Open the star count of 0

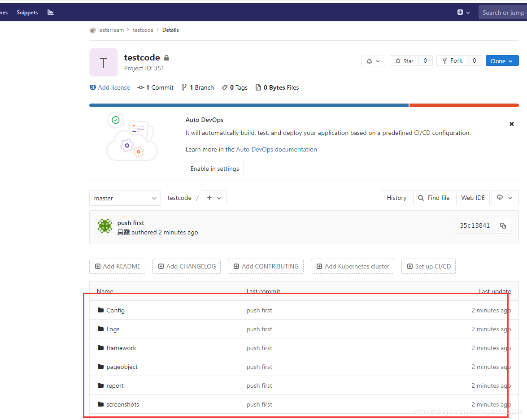coord(425,61)
